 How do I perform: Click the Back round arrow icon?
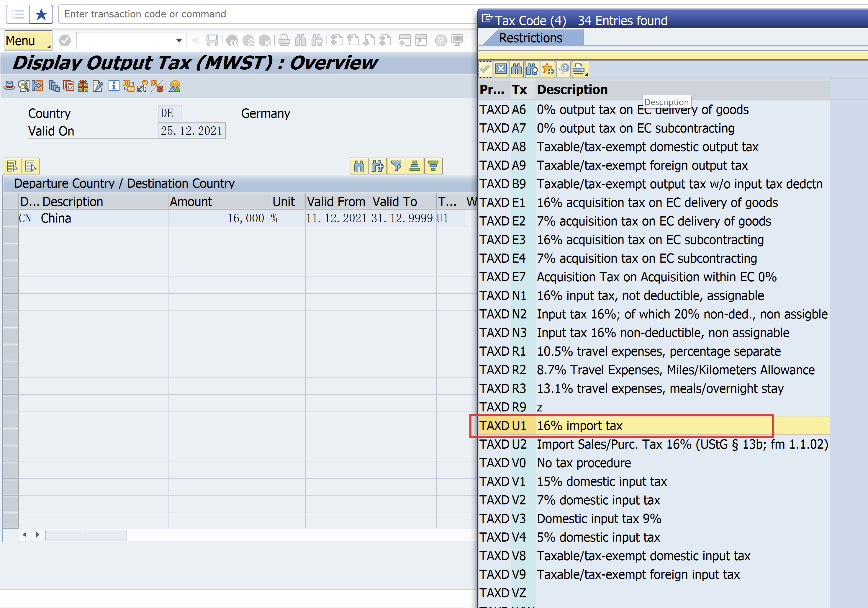(232, 40)
